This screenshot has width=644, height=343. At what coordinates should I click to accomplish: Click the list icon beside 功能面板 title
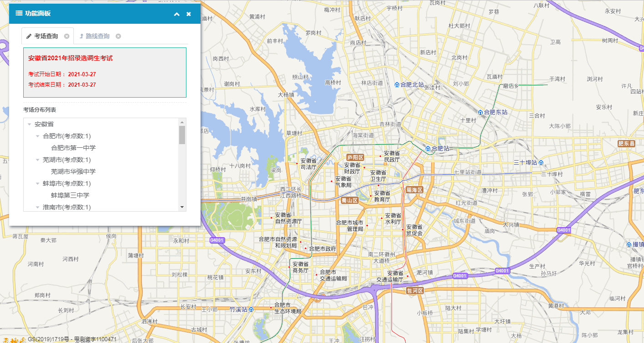[x=19, y=13]
